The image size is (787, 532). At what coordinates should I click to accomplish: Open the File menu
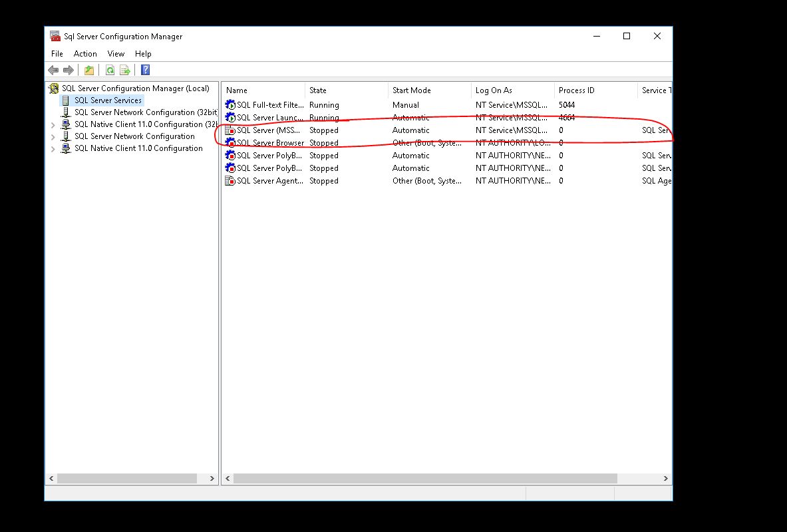[57, 54]
